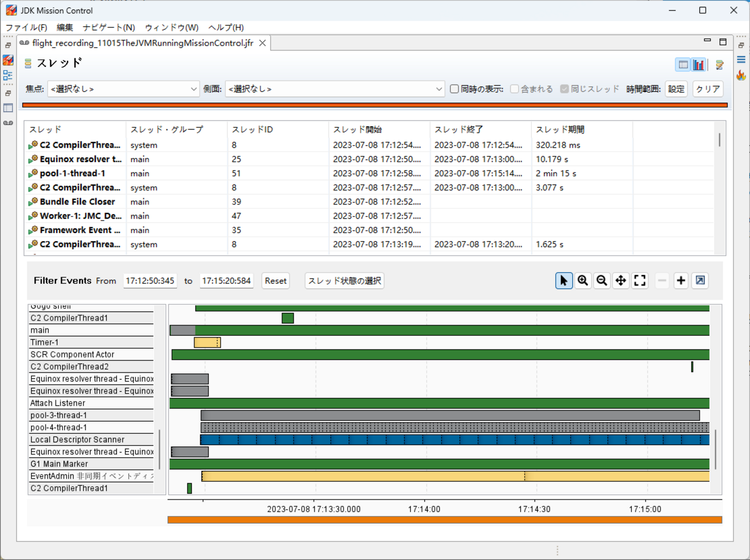This screenshot has width=750, height=560.
Task: Select the arrow selection tool in chart toolbar
Action: [564, 281]
